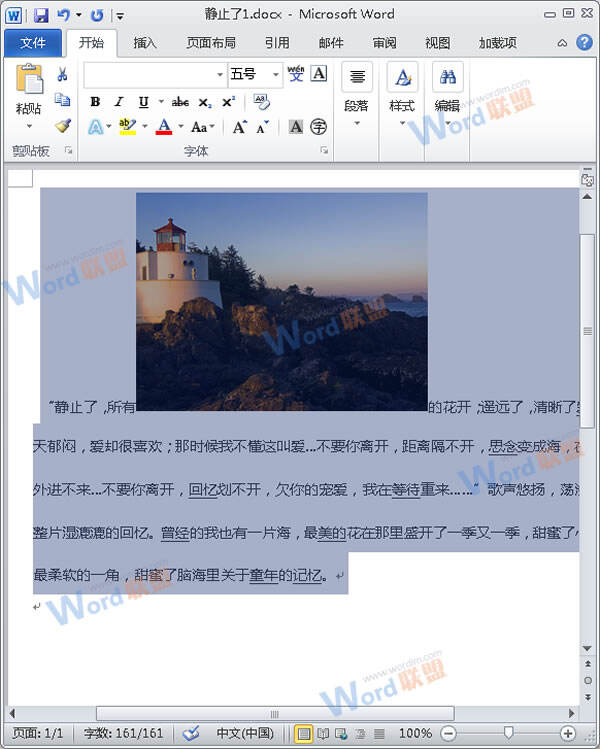Screen dimensions: 600x749
Task: Click the vertical scrollbar down arrow
Action: (x=588, y=649)
